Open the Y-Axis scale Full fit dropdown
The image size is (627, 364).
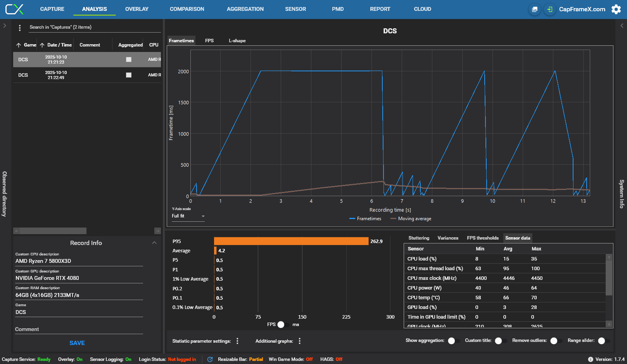click(x=188, y=216)
